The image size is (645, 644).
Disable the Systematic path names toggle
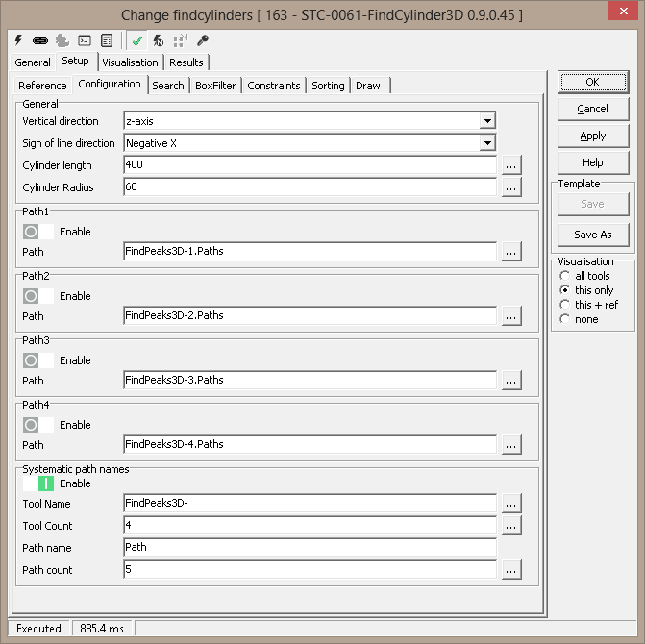click(x=38, y=483)
